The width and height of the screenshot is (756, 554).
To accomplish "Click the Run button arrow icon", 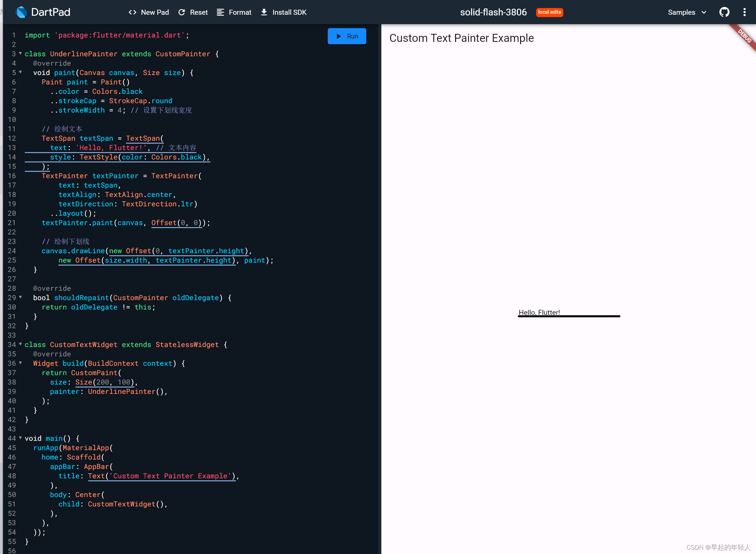I will point(339,36).
